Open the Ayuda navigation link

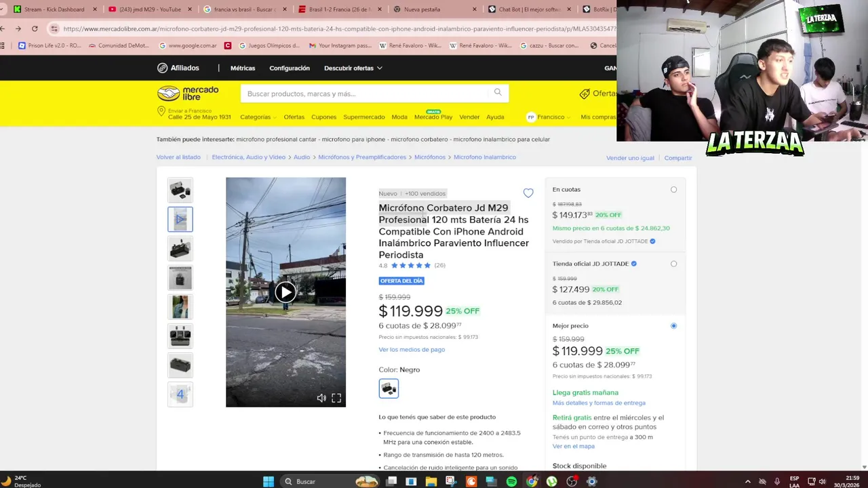(x=495, y=117)
